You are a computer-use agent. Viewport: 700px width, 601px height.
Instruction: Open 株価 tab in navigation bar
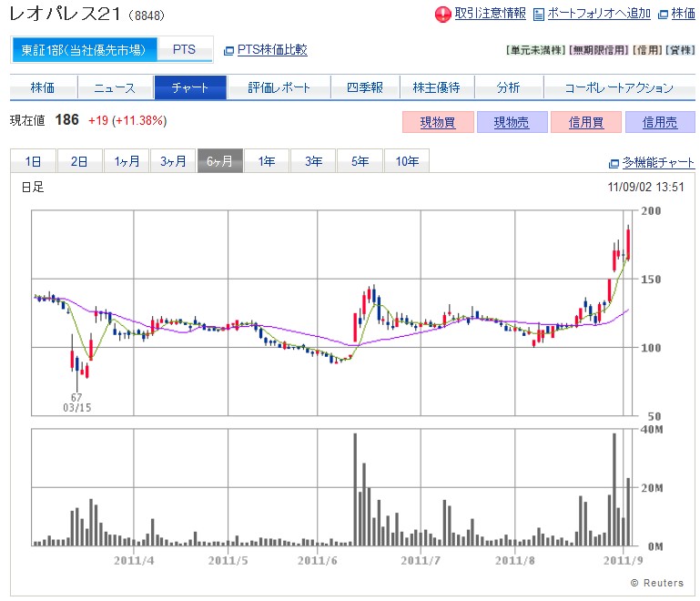point(43,87)
